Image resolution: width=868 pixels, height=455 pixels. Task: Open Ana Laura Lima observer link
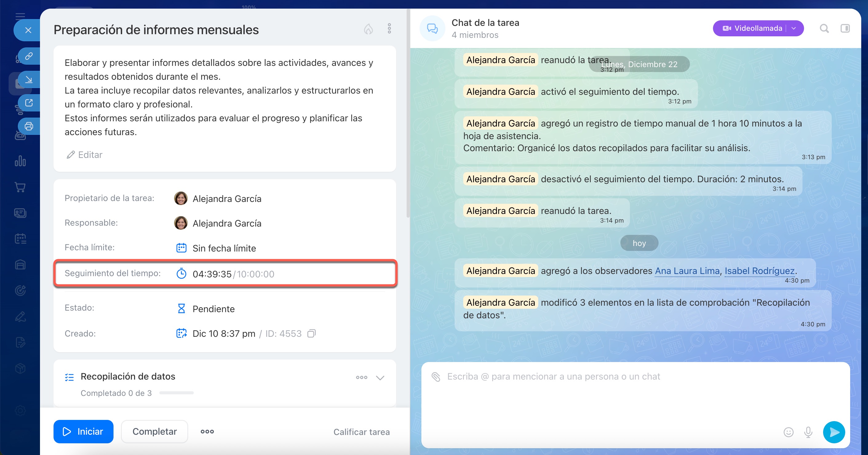[x=687, y=271]
